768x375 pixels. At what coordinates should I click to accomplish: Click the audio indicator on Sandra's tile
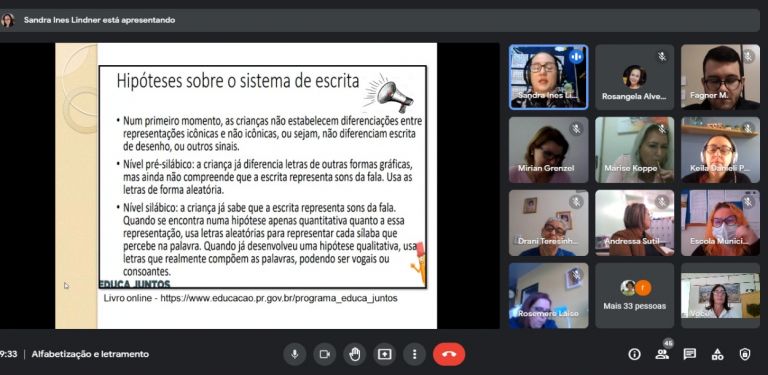(576, 57)
